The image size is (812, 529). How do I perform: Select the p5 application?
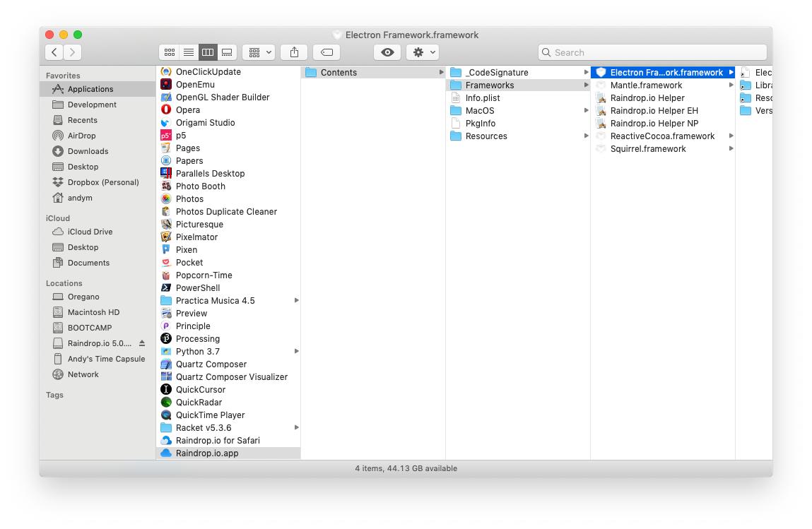tap(228, 135)
